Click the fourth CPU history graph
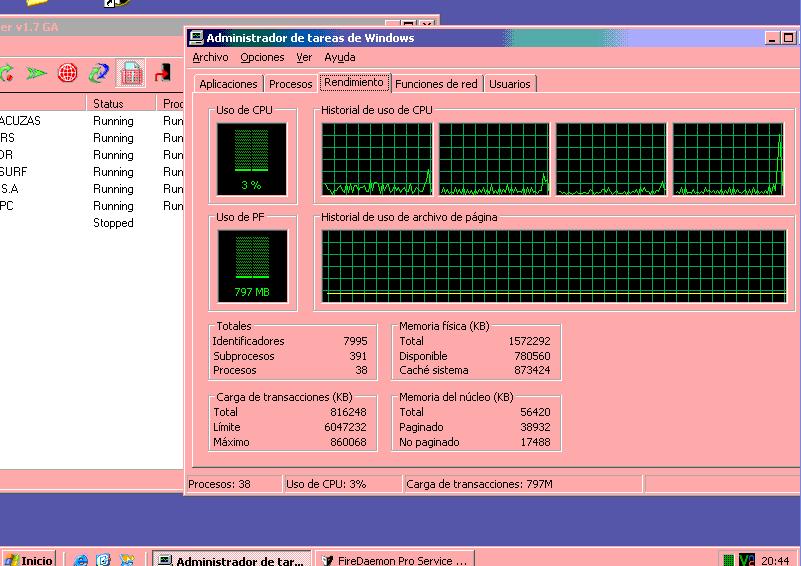The height and width of the screenshot is (566, 801). (x=728, y=159)
